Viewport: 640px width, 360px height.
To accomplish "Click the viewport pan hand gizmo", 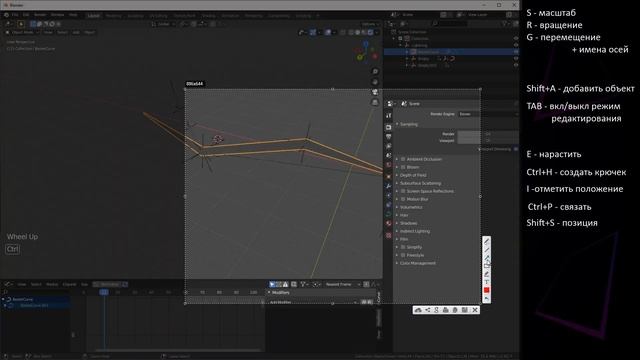I will 375,82.
